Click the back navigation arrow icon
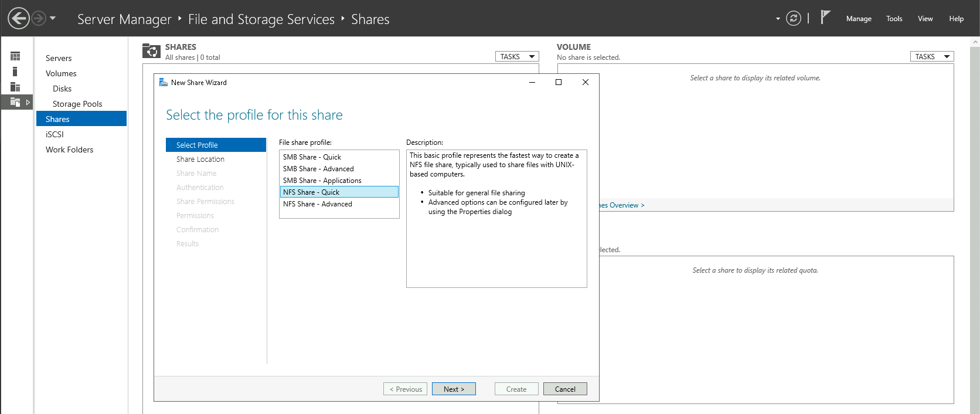Image resolution: width=980 pixels, height=414 pixels. [19, 18]
